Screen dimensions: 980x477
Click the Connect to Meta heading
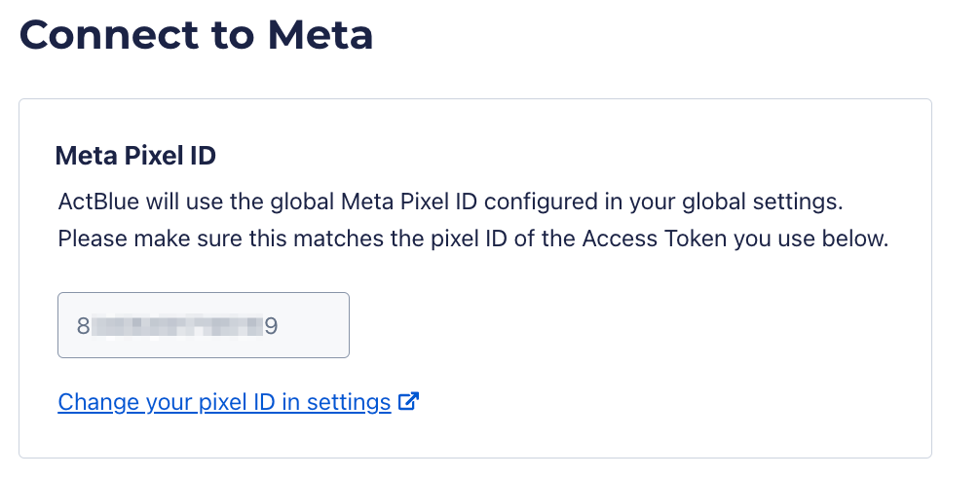point(196,35)
